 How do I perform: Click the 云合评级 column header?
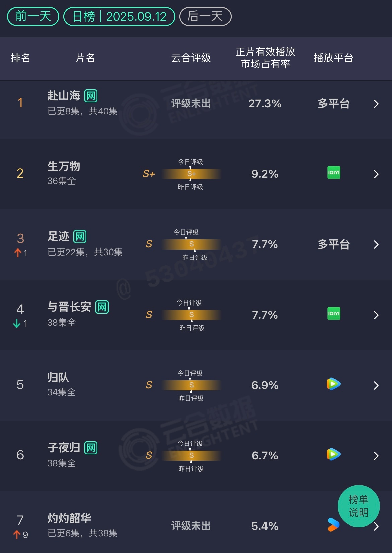click(191, 58)
